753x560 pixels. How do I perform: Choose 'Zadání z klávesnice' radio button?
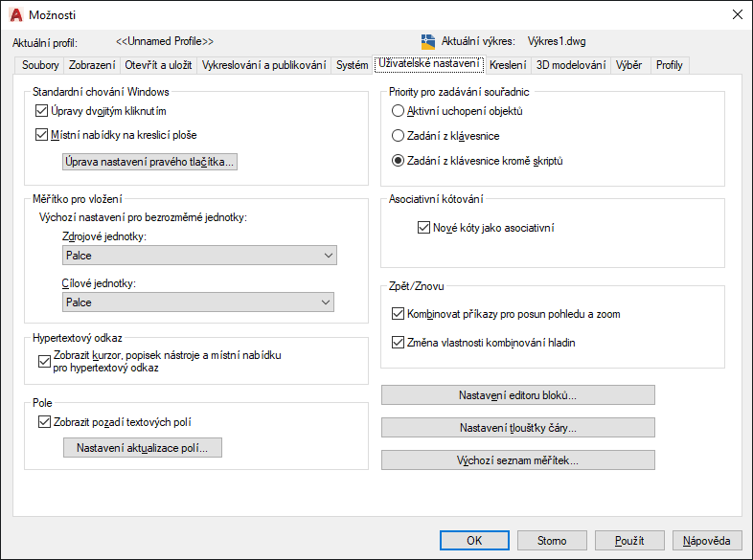(x=399, y=136)
